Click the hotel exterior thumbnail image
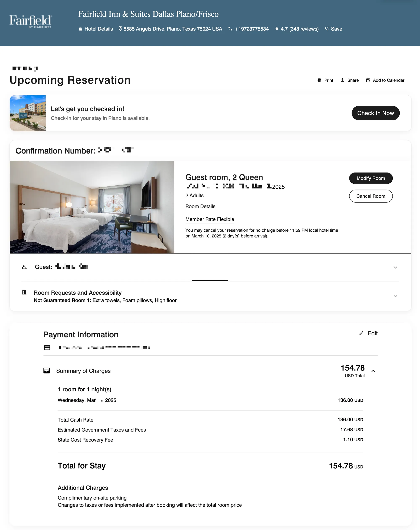Viewport: 420px width, 530px height. tap(28, 113)
